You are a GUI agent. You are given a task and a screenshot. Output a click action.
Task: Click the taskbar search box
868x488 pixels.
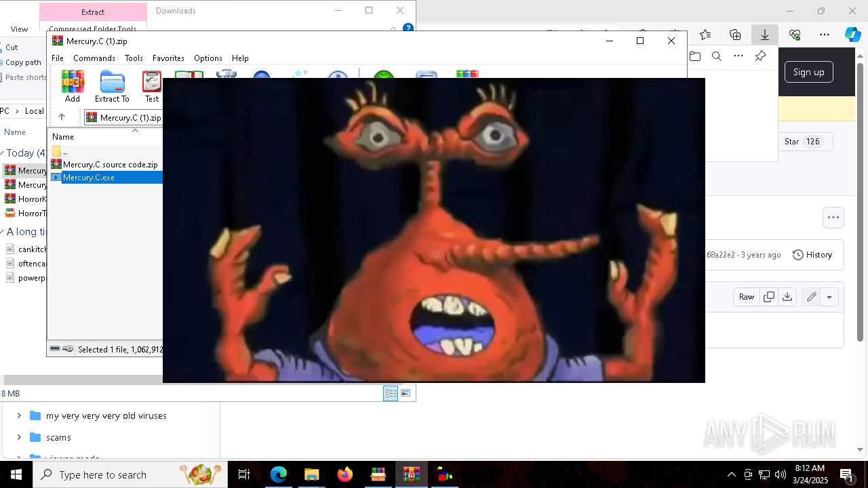(130, 474)
